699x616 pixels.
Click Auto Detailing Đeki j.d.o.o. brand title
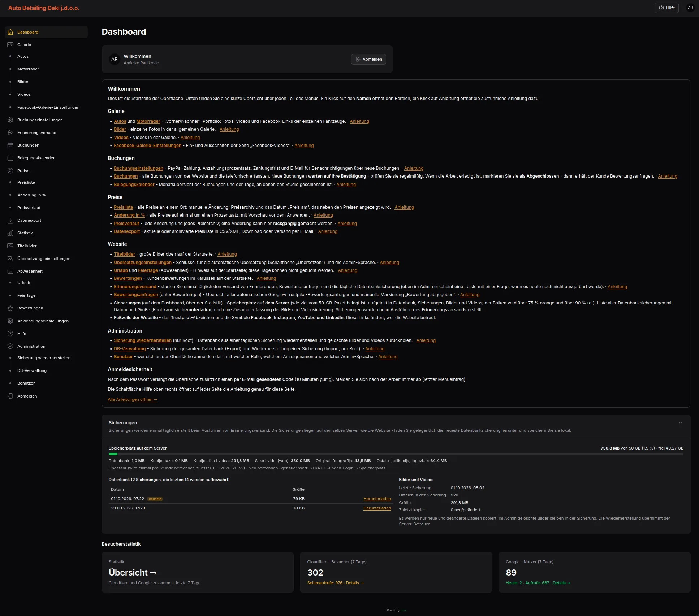[x=44, y=8]
